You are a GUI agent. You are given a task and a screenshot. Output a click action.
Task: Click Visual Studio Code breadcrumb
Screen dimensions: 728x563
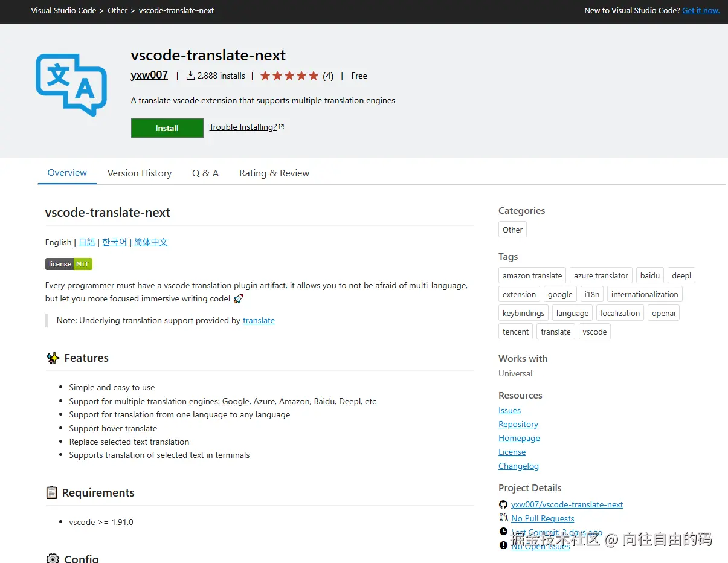63,10
